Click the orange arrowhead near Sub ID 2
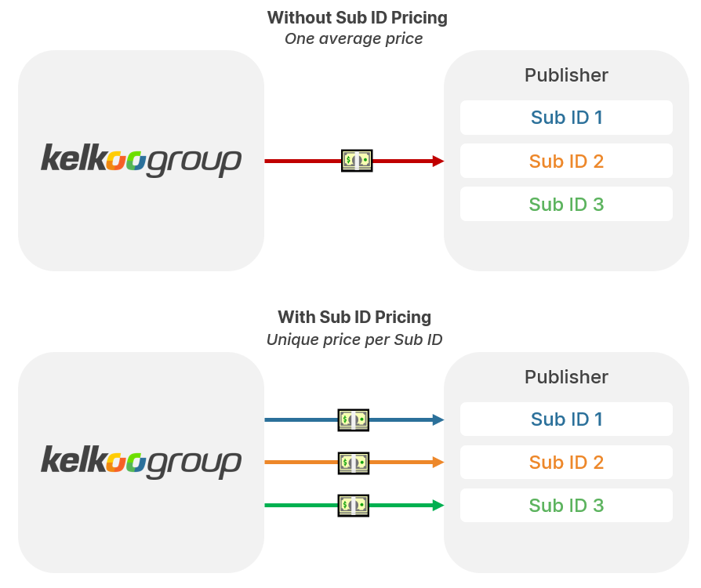Viewport: 701px width, 588px height. (x=438, y=463)
